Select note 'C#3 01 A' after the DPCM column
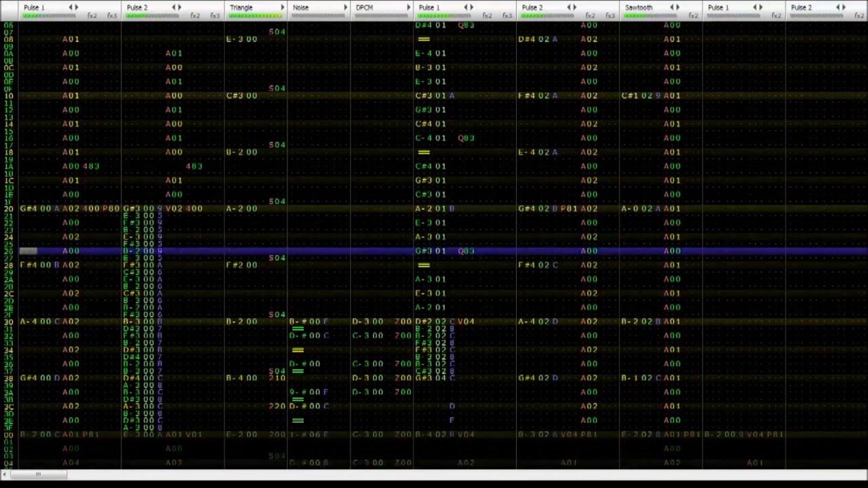This screenshot has height=488, width=868. [435, 96]
